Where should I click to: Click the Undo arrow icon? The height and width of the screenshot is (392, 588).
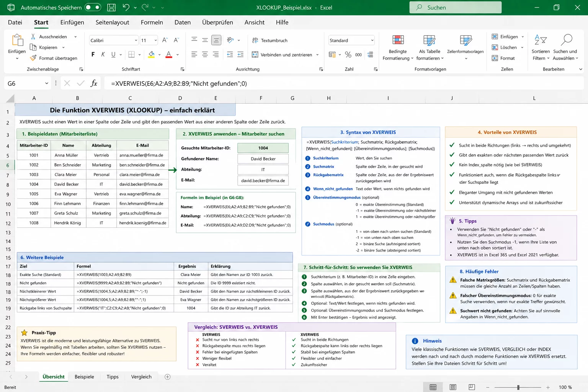click(x=126, y=7)
